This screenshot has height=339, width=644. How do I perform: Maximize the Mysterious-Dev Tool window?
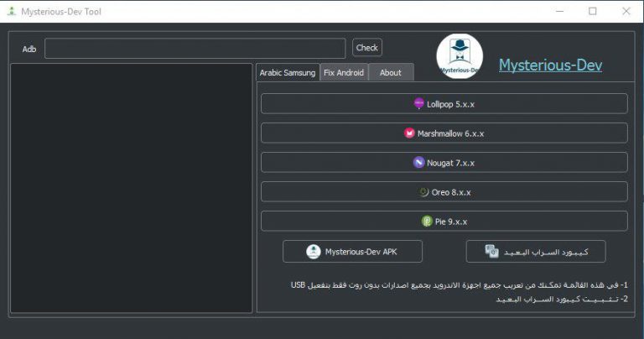pos(593,12)
